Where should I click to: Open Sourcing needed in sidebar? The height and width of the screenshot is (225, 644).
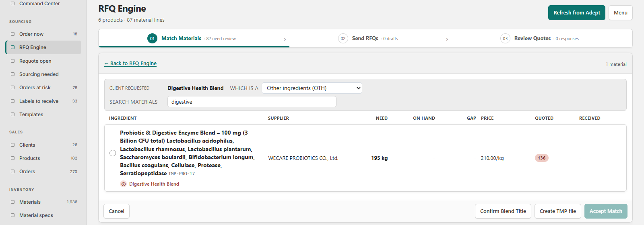[43, 74]
